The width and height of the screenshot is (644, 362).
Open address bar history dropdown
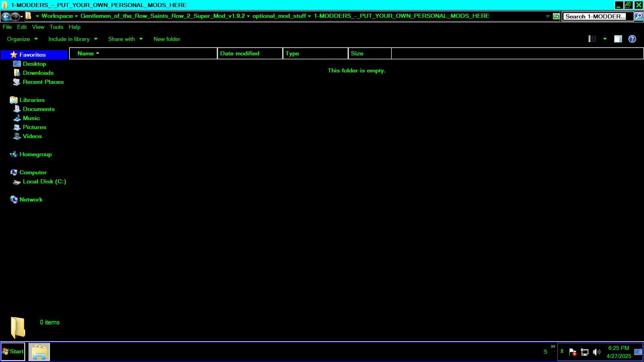[x=548, y=16]
